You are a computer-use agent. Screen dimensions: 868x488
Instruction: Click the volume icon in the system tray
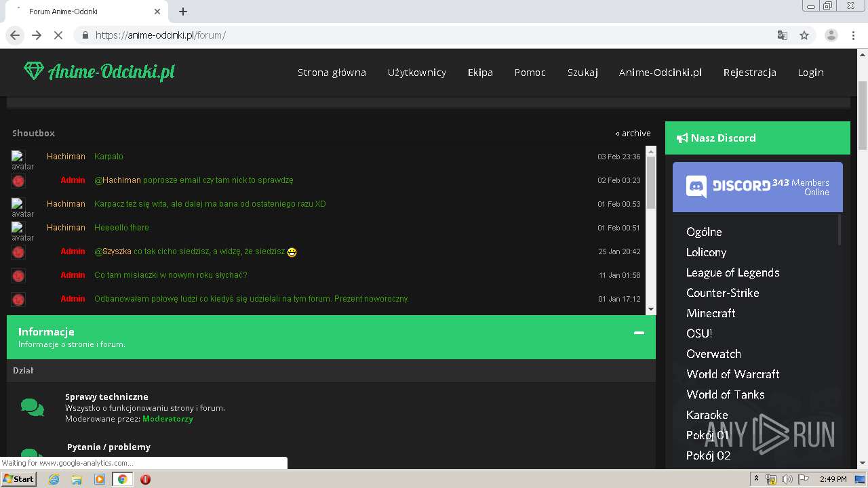coord(787,479)
